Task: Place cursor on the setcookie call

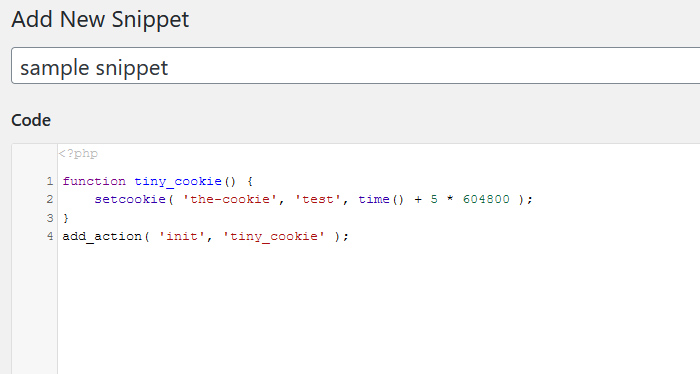Action: point(130,199)
